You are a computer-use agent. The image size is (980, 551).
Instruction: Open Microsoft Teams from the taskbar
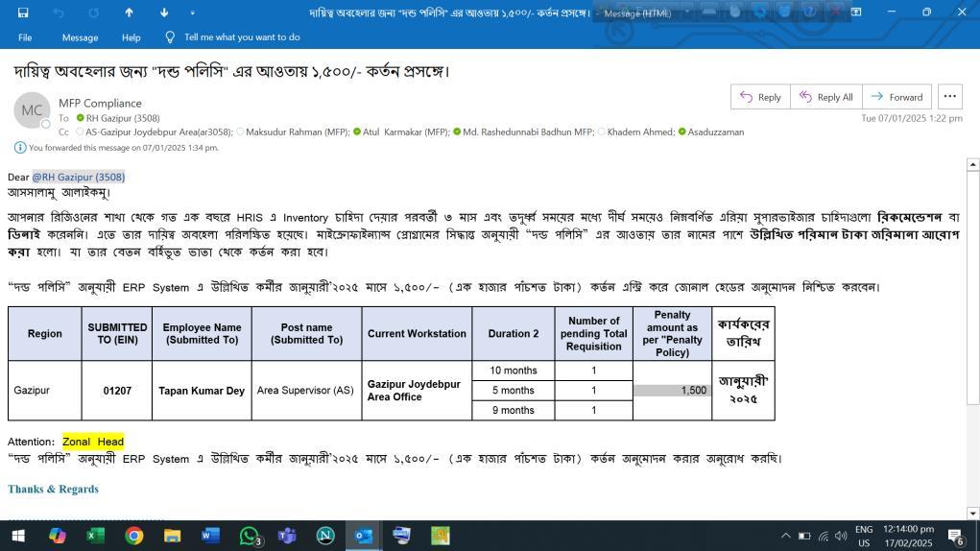pos(287,536)
